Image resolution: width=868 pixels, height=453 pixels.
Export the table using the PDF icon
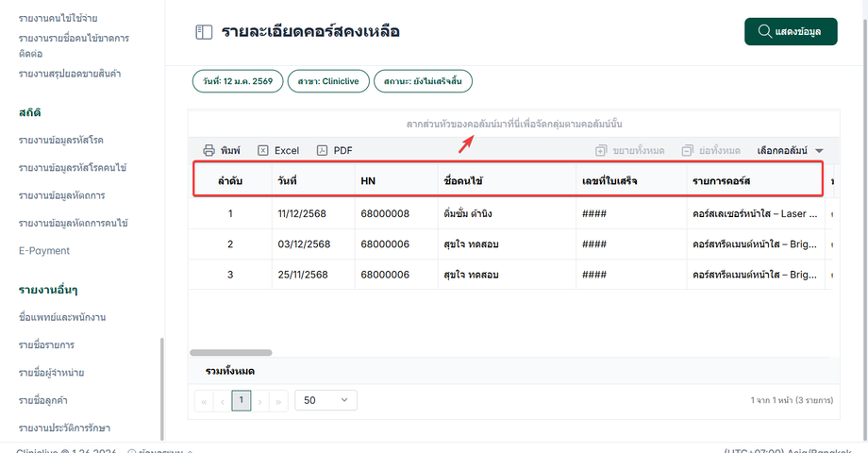pos(322,150)
